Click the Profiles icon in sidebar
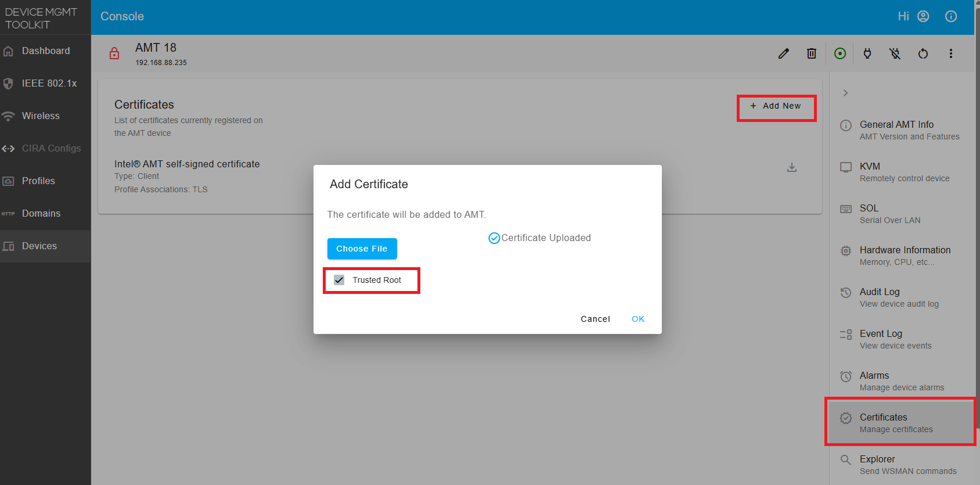 click(x=8, y=181)
